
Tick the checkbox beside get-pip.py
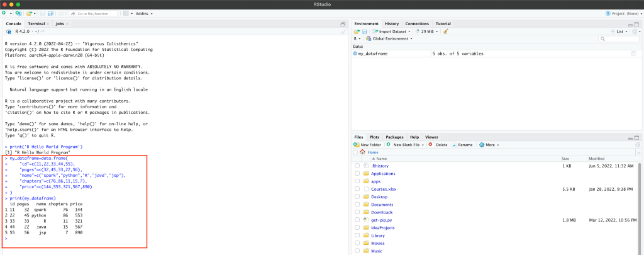(x=357, y=220)
